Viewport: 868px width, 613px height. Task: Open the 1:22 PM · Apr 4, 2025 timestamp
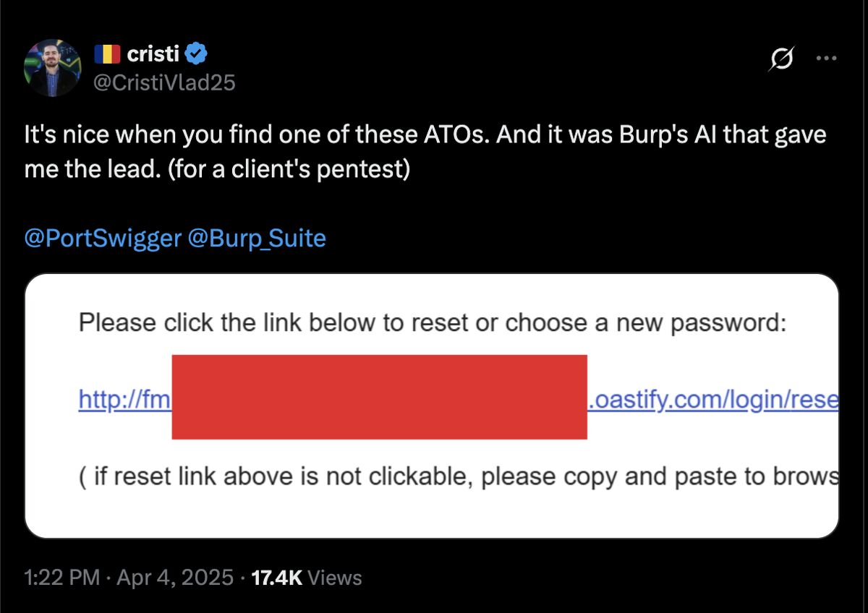pos(129,578)
